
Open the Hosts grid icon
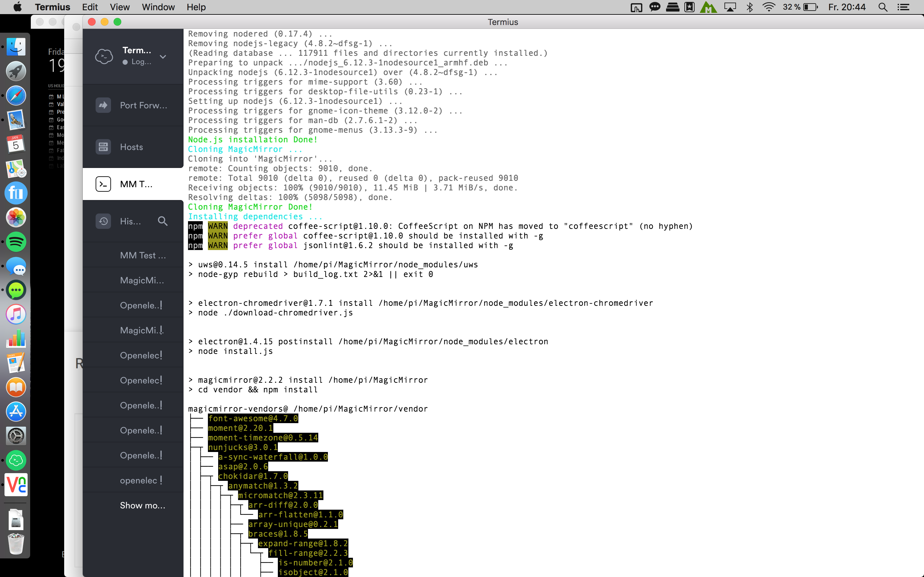(103, 147)
